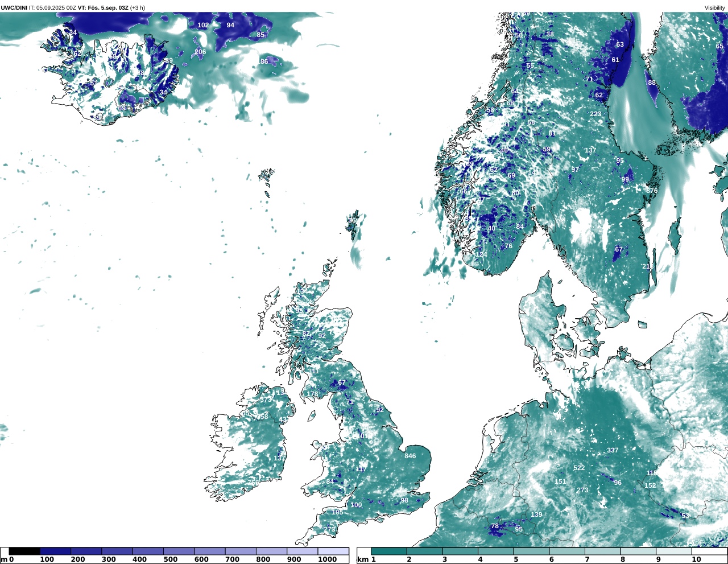Click the '96' value in central Germany
This screenshot has height=564, width=728.
(618, 483)
